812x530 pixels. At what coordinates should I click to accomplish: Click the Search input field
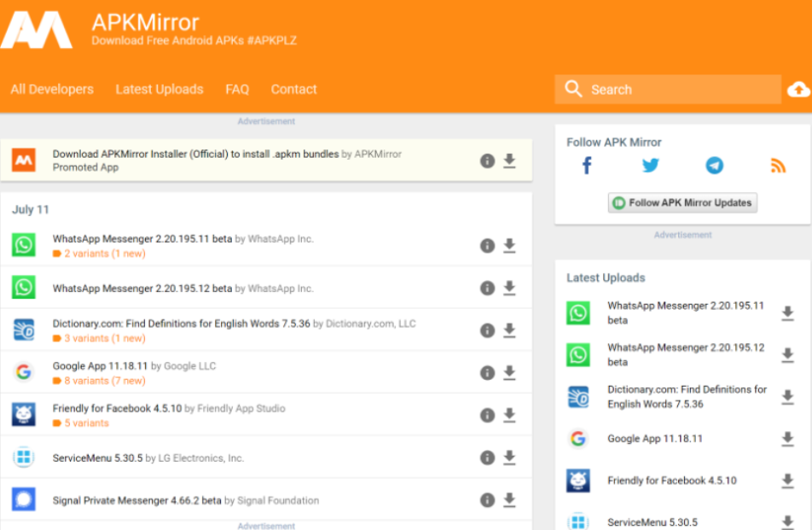(x=668, y=89)
